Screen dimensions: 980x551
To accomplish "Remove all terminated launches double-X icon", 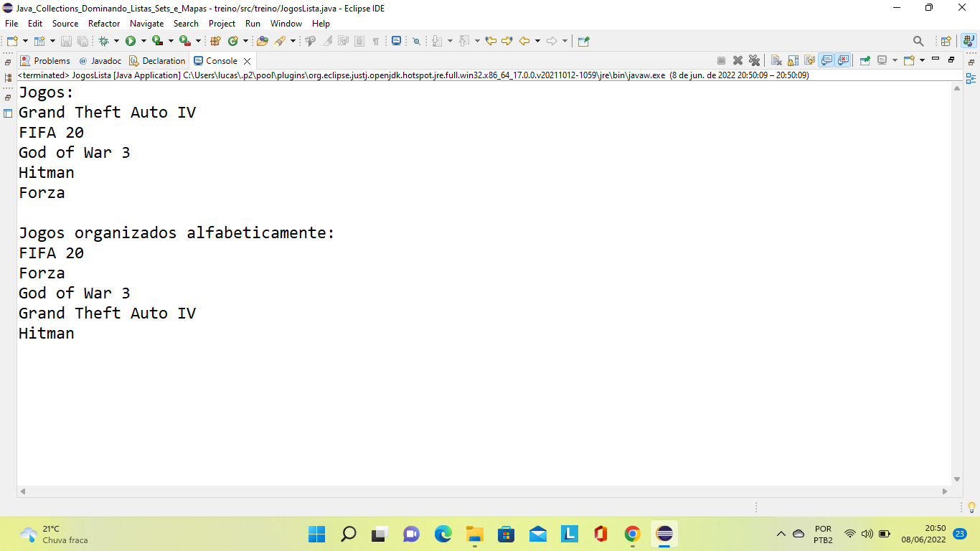I will pyautogui.click(x=754, y=60).
